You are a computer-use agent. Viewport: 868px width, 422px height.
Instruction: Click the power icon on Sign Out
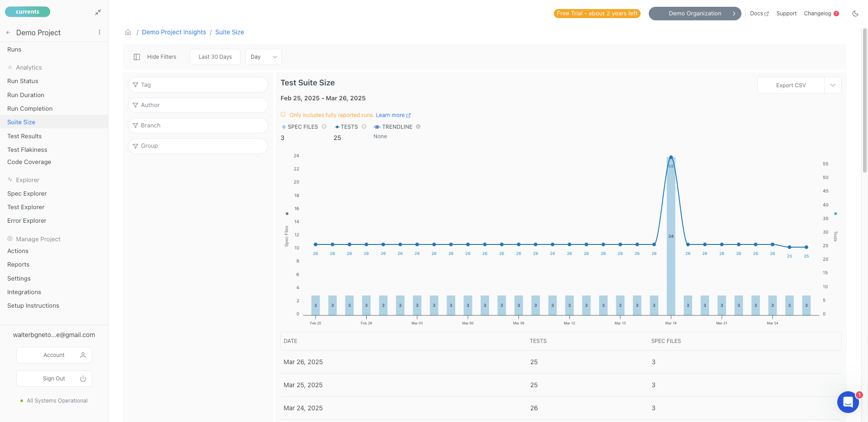[83, 379]
